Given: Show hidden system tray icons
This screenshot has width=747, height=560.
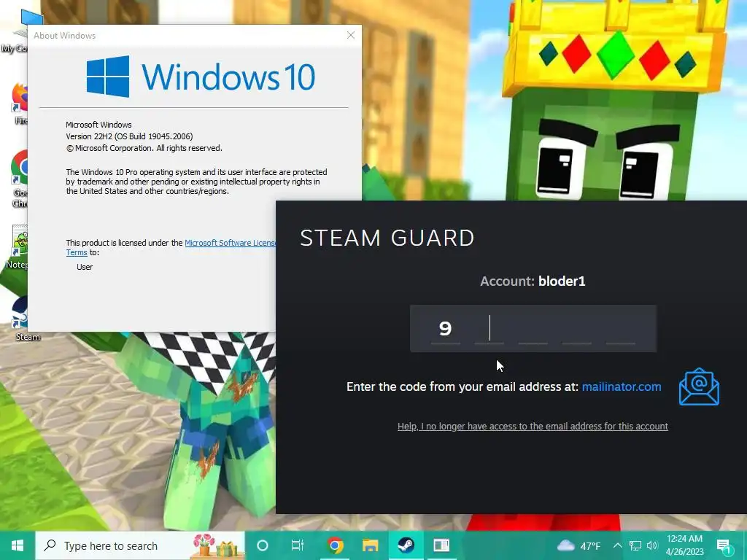Looking at the screenshot, I should 617,545.
